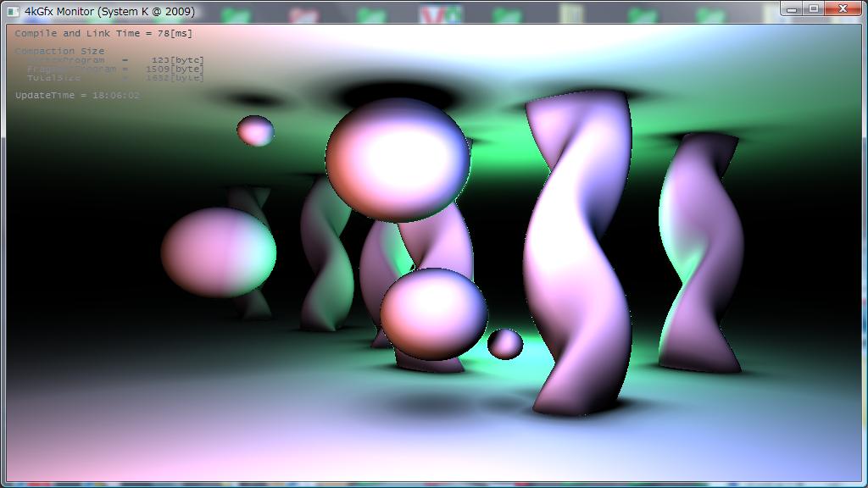The height and width of the screenshot is (488, 868).
Task: Click the Compaction Size heading text
Action: [59, 51]
